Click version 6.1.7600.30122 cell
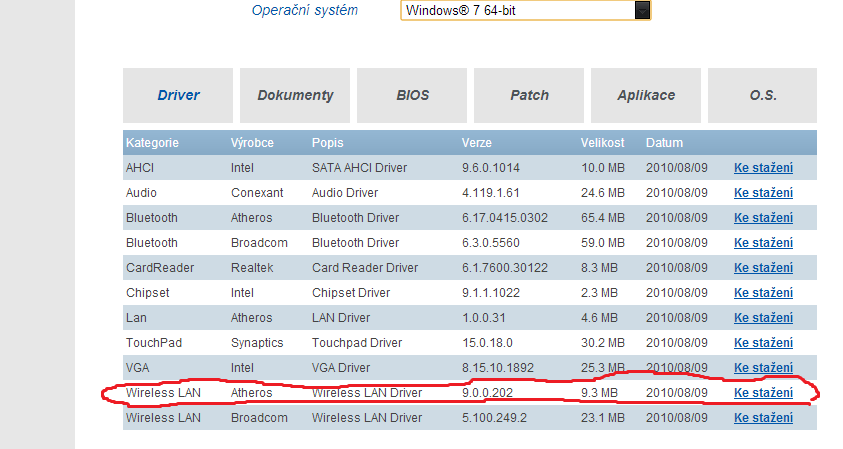This screenshot has height=449, width=843. click(505, 268)
